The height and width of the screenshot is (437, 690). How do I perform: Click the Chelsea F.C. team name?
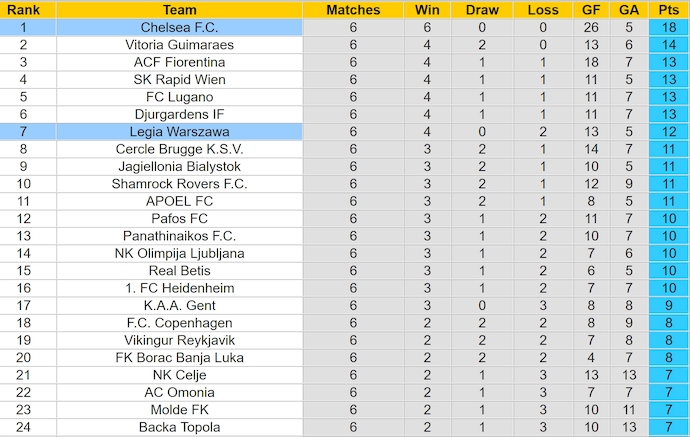pos(180,28)
